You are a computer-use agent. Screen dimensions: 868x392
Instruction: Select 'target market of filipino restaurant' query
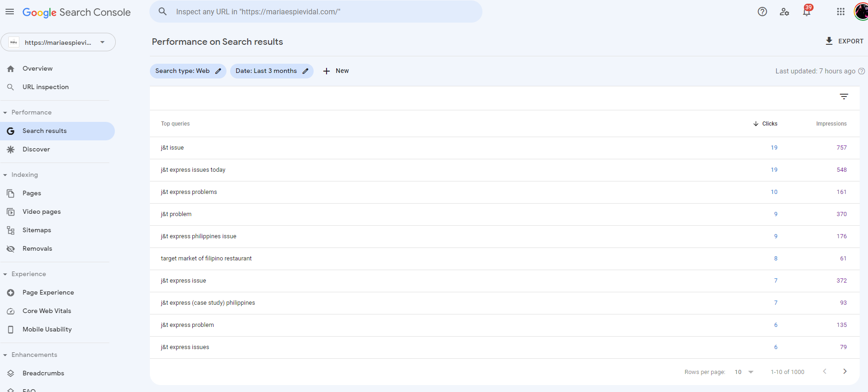[505, 259]
